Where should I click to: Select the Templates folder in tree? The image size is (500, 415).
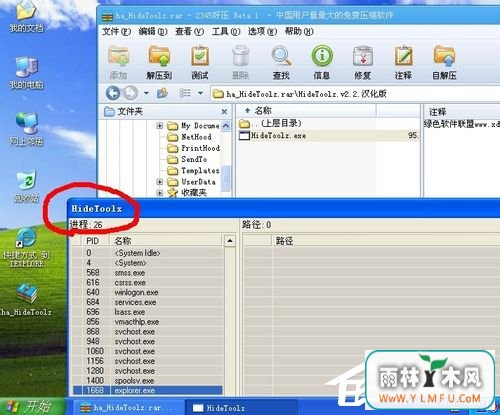click(x=193, y=171)
